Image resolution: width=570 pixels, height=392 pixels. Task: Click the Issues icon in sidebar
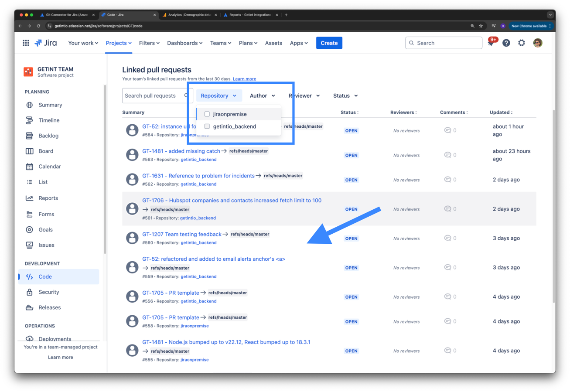(x=30, y=245)
